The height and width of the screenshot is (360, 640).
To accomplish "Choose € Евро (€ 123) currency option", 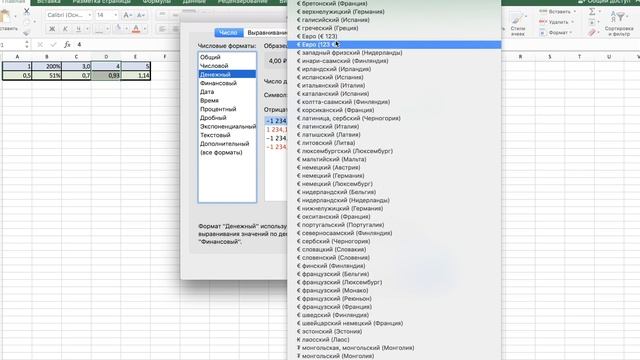I will tap(394, 36).
